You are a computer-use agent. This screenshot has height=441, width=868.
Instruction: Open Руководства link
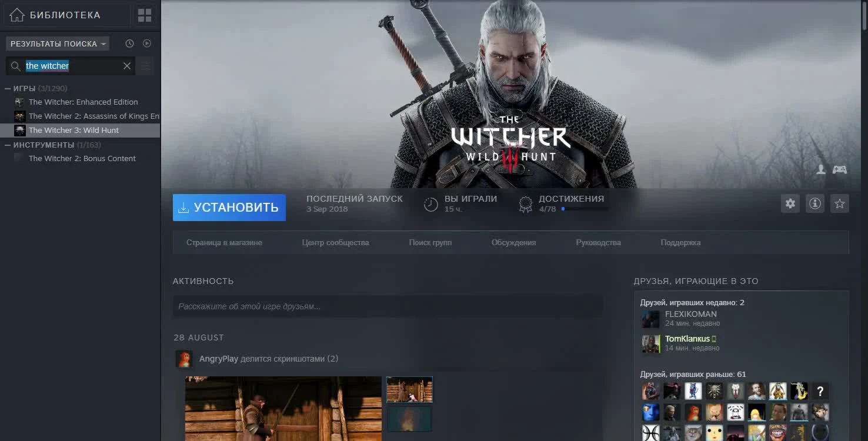coord(598,242)
